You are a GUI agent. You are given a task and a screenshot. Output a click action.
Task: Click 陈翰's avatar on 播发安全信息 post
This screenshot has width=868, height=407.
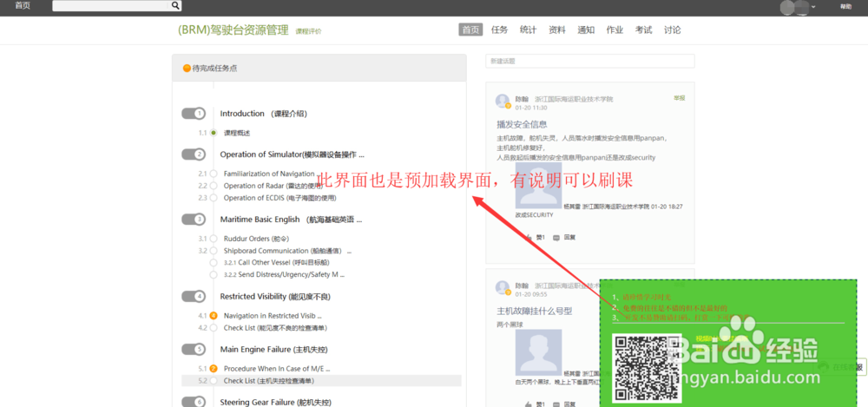click(x=503, y=101)
